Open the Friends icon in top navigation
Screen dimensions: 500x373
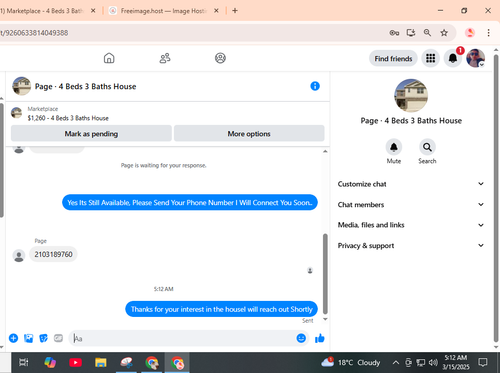click(x=165, y=58)
